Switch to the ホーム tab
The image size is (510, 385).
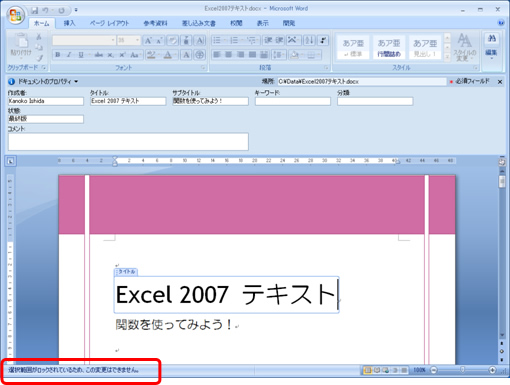point(41,23)
